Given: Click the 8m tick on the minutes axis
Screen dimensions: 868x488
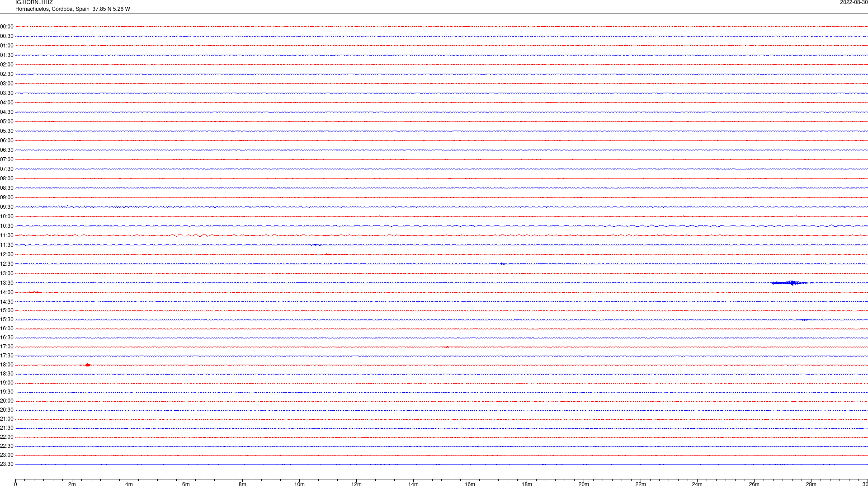Looking at the screenshot, I should coord(243,484).
